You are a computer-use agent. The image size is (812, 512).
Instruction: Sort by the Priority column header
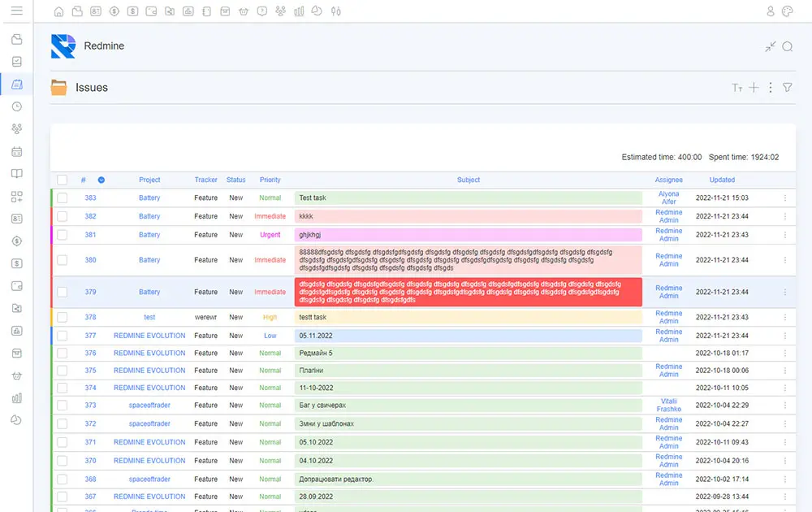(x=270, y=180)
